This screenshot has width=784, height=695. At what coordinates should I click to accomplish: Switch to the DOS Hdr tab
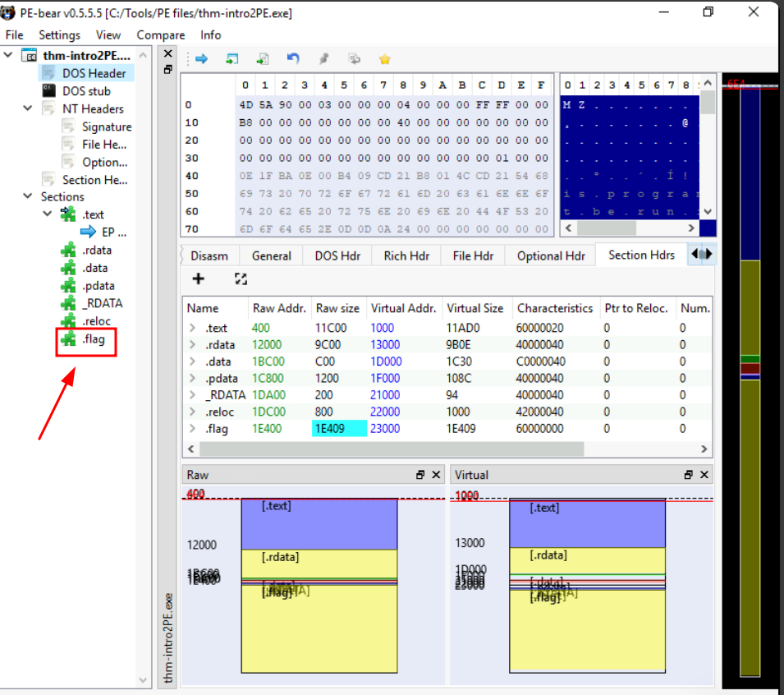pyautogui.click(x=337, y=255)
